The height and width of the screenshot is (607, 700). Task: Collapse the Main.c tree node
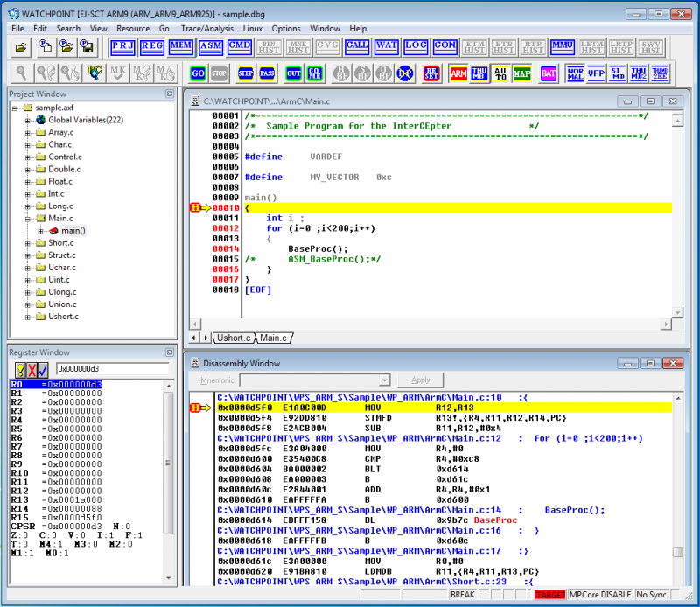click(x=28, y=219)
